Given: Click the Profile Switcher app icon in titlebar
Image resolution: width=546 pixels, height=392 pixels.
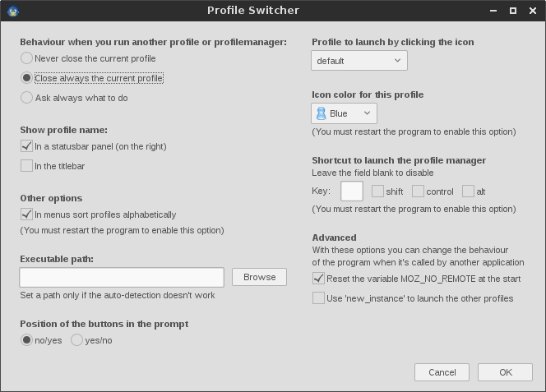Looking at the screenshot, I should 13,11.
